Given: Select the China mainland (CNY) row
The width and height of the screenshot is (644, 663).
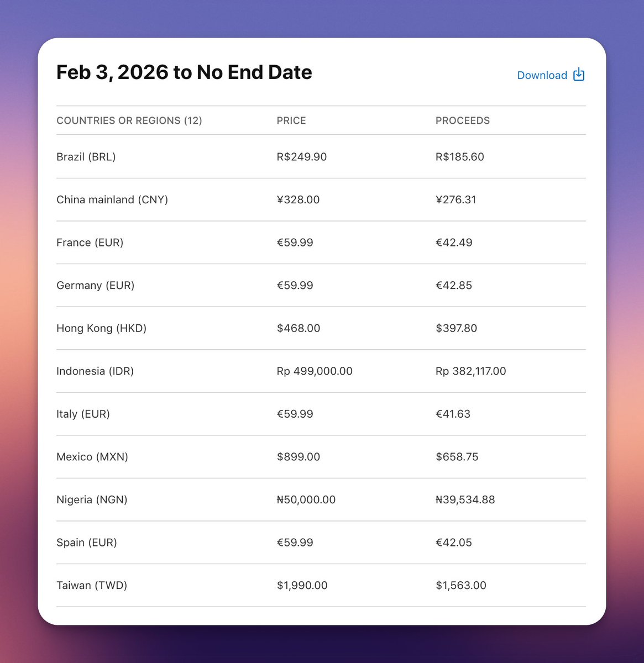Looking at the screenshot, I should click(x=112, y=199).
